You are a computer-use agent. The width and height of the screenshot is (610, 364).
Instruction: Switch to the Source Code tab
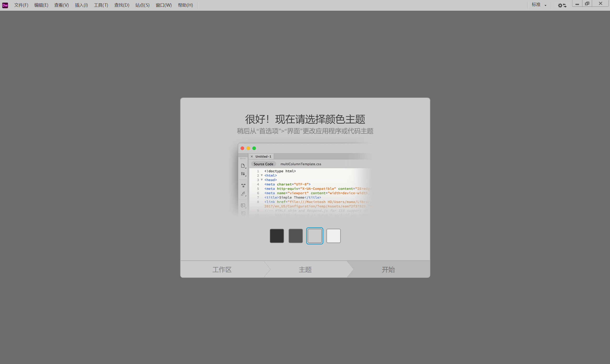[x=263, y=164]
